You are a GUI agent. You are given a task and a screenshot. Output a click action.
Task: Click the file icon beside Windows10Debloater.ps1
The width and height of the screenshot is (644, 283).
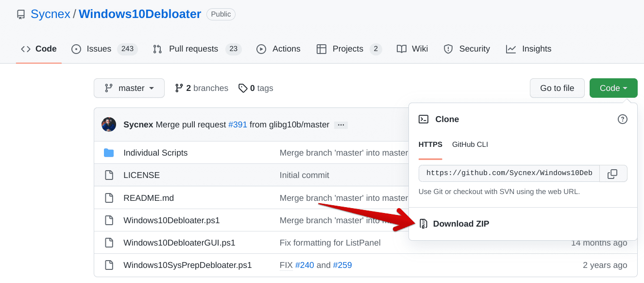click(109, 220)
